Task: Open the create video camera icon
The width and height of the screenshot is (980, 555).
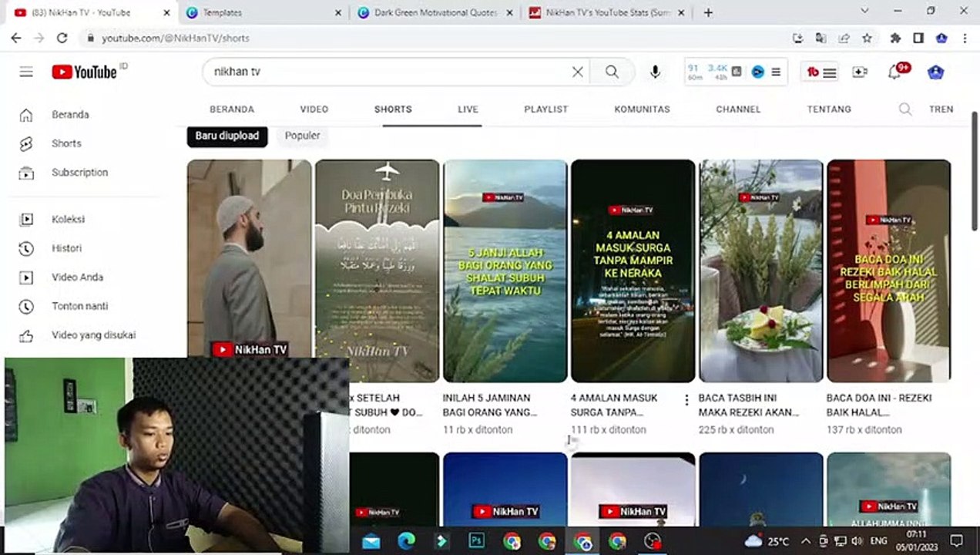Action: point(860,72)
